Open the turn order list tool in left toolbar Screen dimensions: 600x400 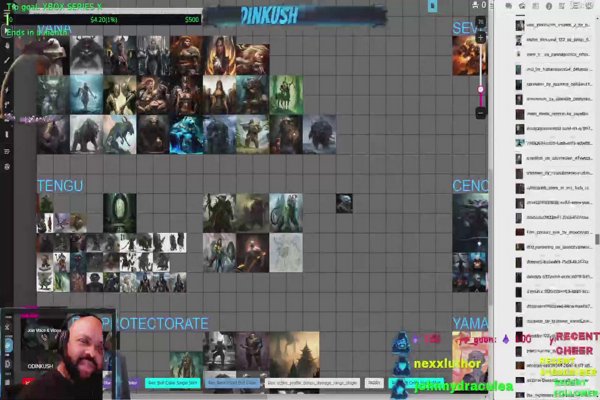[x=7, y=151]
